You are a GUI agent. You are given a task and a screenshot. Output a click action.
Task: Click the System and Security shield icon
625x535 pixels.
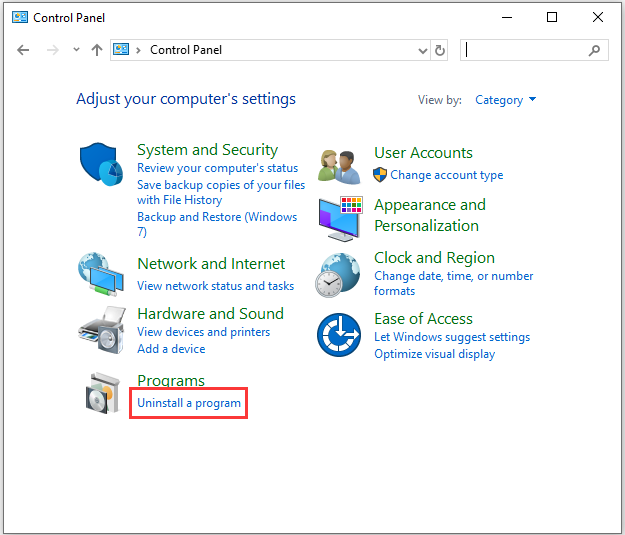pos(101,164)
